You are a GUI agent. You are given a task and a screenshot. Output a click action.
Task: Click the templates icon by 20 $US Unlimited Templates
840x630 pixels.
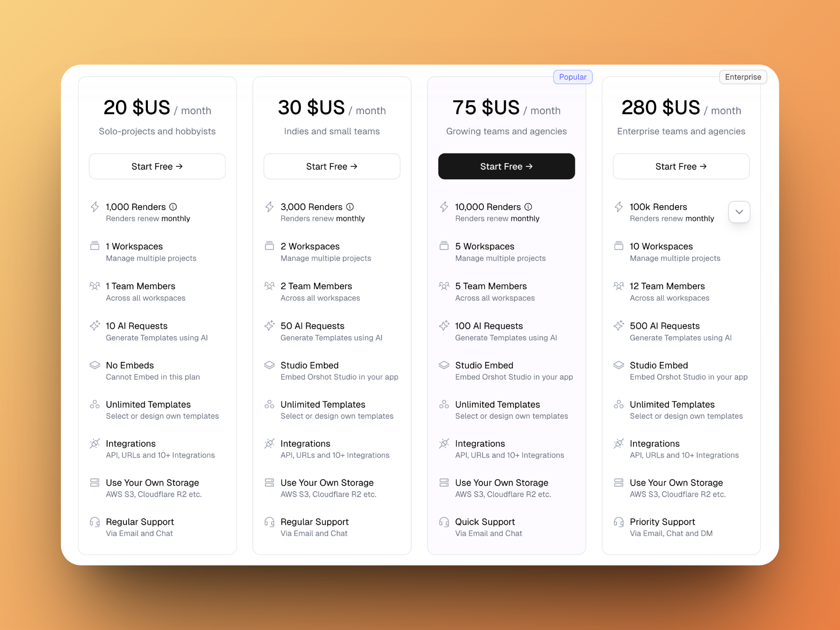pos(95,404)
